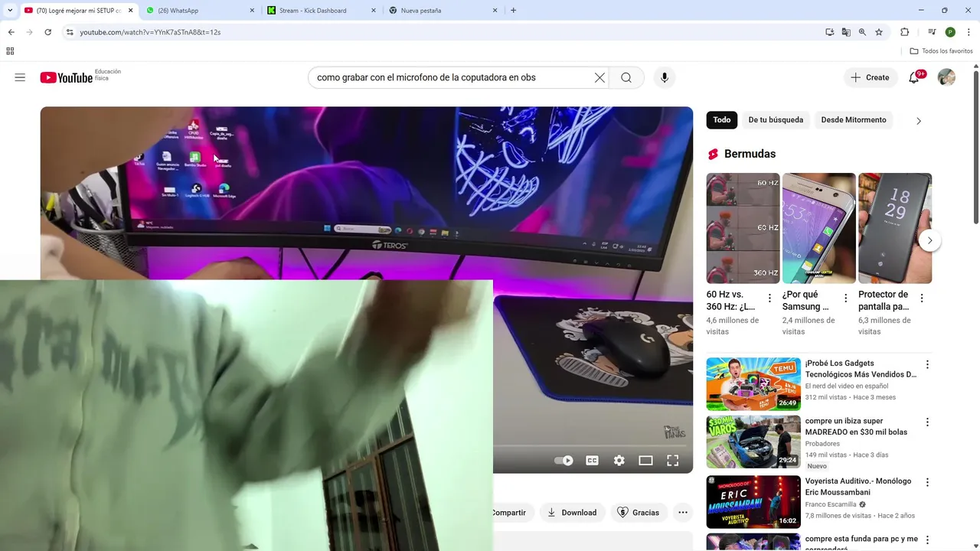
Task: Open a new tab with plus
Action: (513, 11)
